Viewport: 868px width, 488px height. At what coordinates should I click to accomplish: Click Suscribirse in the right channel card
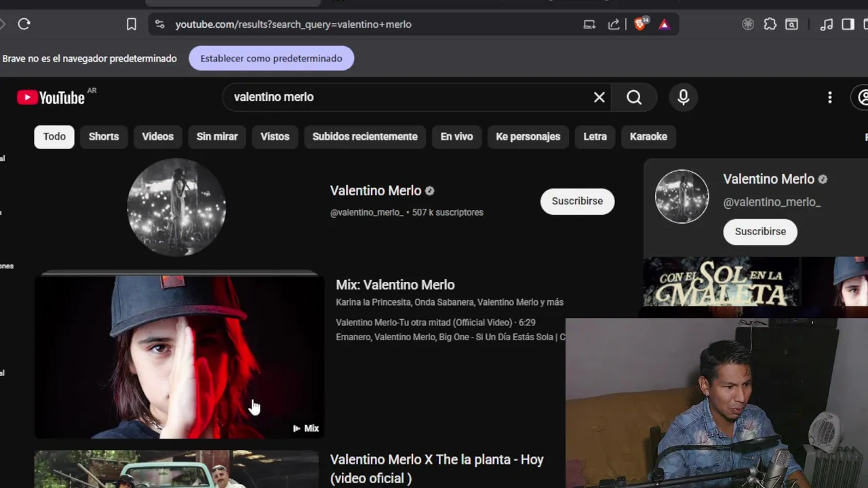(x=760, y=232)
